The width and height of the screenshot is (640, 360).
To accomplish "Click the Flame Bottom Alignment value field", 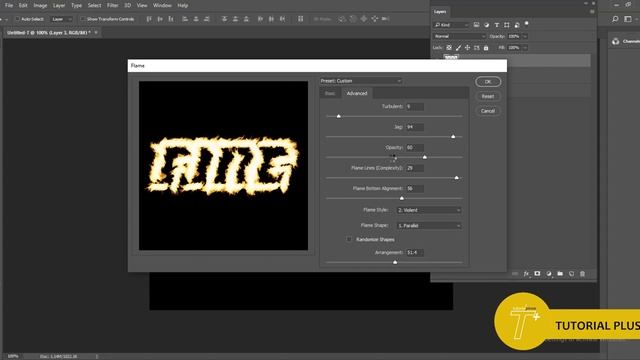I will coord(415,188).
